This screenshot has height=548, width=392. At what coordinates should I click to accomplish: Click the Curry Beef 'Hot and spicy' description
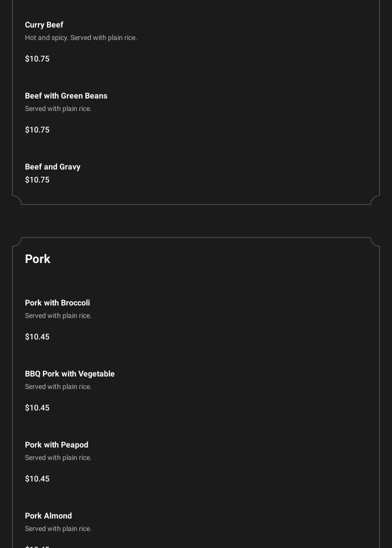[x=81, y=38]
